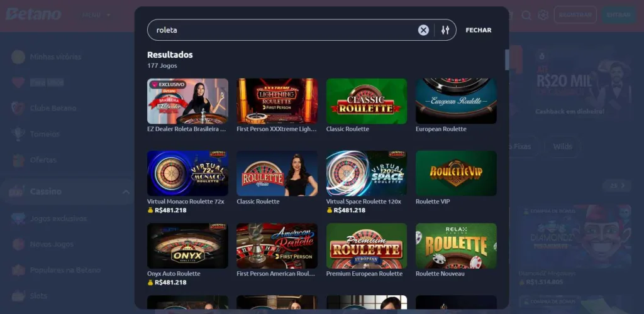The image size is (644, 314).
Task: Click the REGISTRAR button
Action: [575, 14]
